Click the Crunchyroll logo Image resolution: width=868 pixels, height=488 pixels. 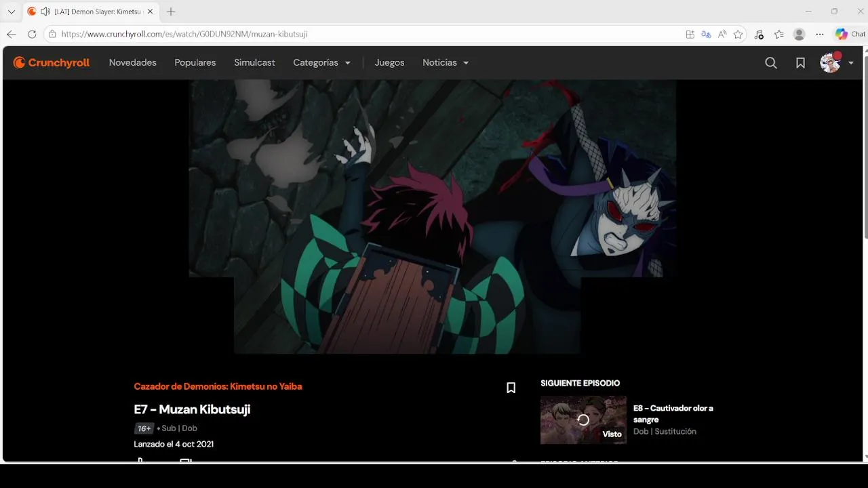pos(52,63)
